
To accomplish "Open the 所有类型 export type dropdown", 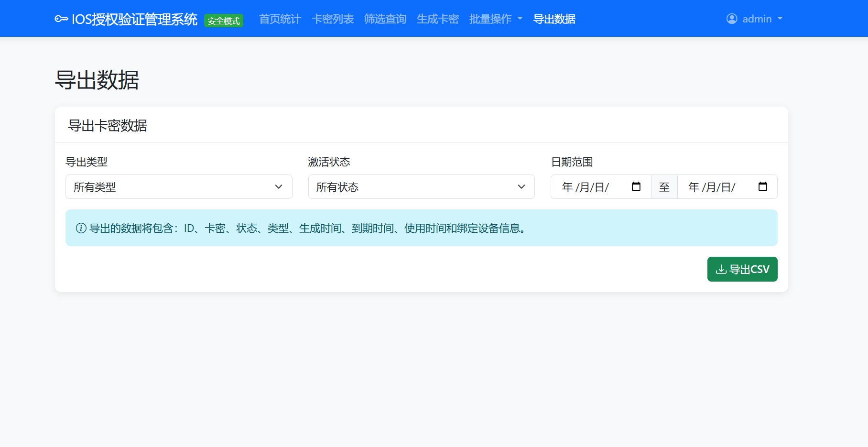I will point(179,187).
